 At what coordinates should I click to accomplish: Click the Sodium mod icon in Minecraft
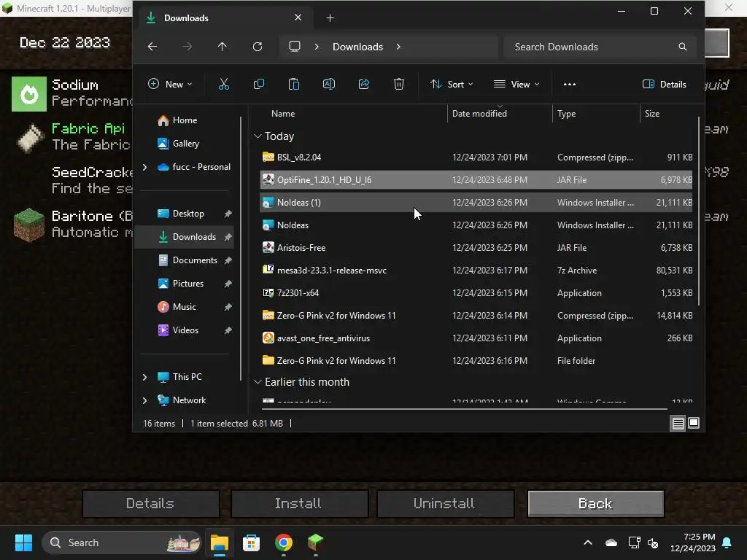(29, 94)
